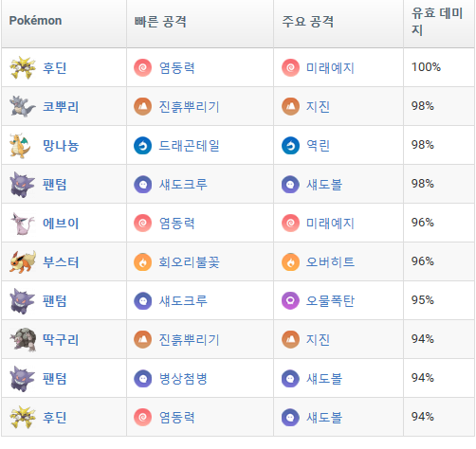Click the dragon type icon next to 역린
Screen dimensions: 476x449
(290, 145)
